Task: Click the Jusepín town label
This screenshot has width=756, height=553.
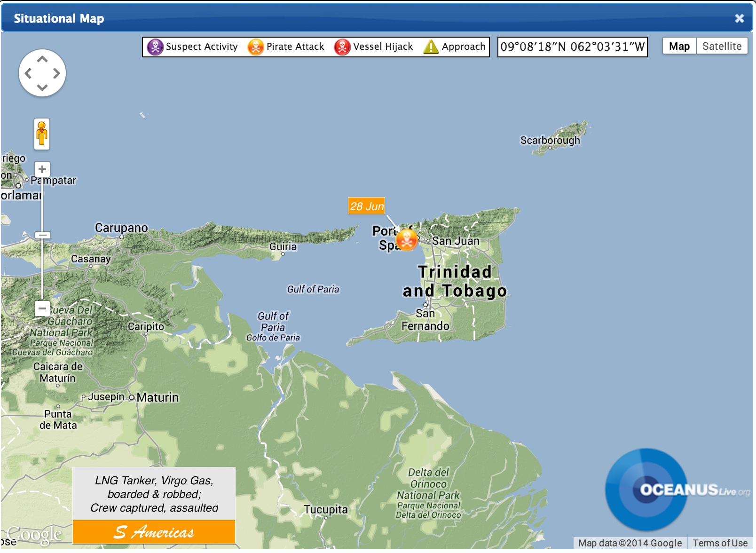Action: [x=106, y=397]
